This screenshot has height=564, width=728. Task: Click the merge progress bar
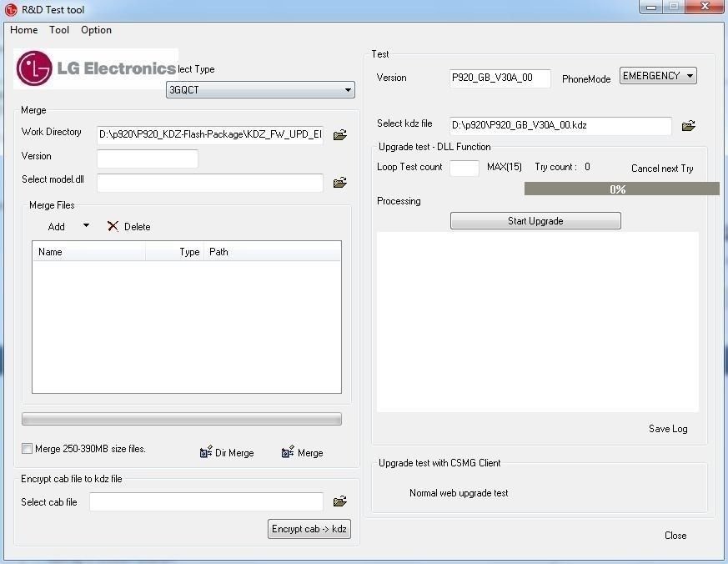pyautogui.click(x=182, y=419)
